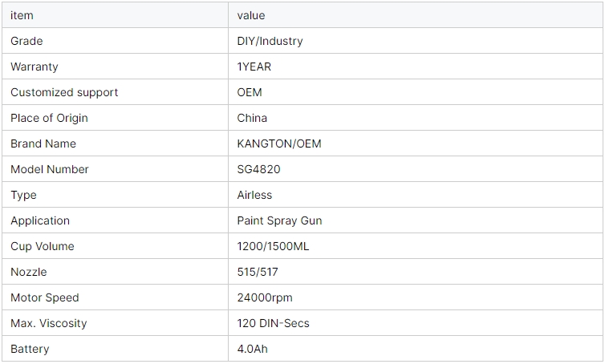Click the '4.0Ah' battery value
Image resolution: width=605 pixels, height=364 pixels.
pyautogui.click(x=254, y=349)
